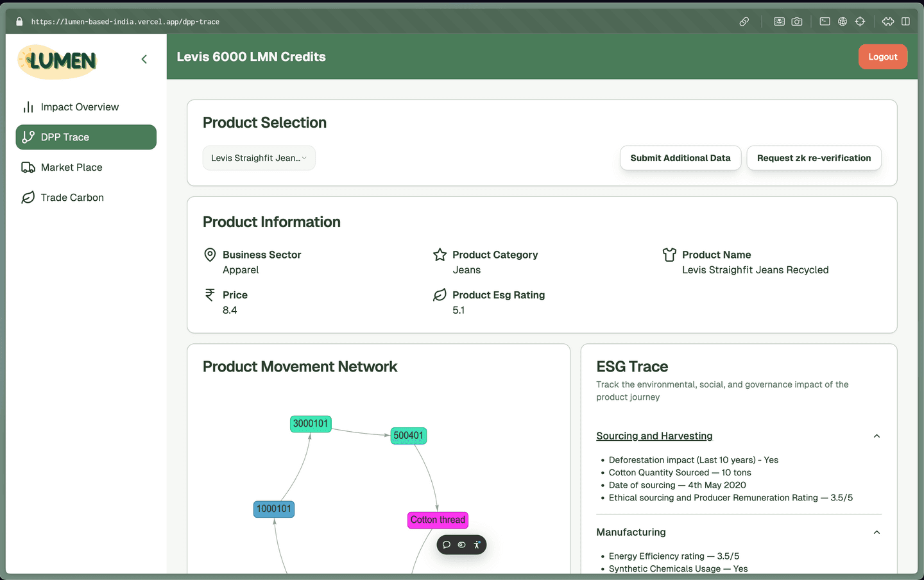924x580 pixels.
Task: Collapse the sidebar with the left chevron
Action: click(144, 59)
